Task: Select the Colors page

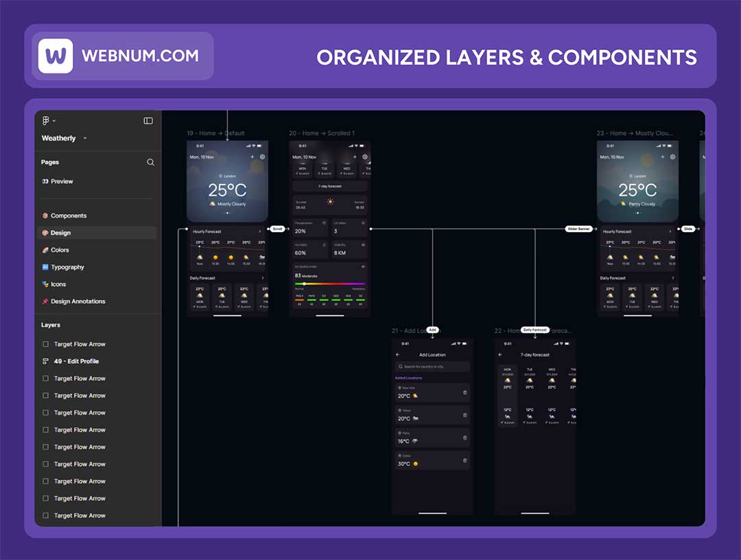Action: [60, 250]
